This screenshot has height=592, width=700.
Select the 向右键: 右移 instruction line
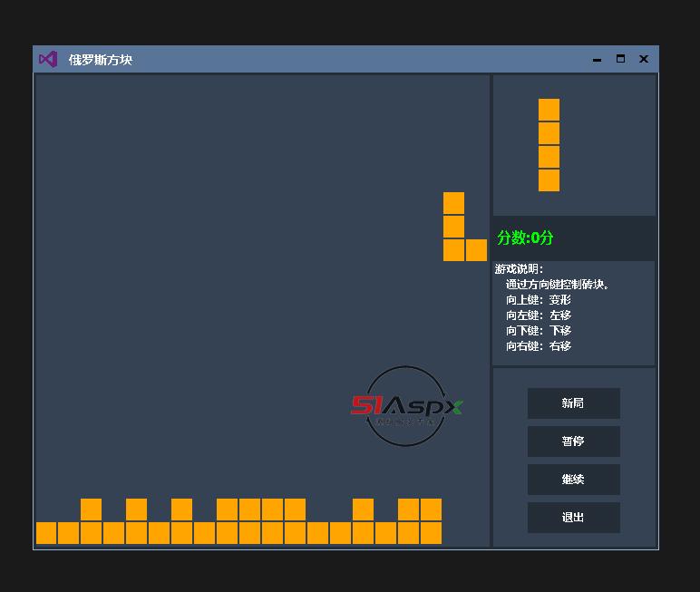click(539, 346)
